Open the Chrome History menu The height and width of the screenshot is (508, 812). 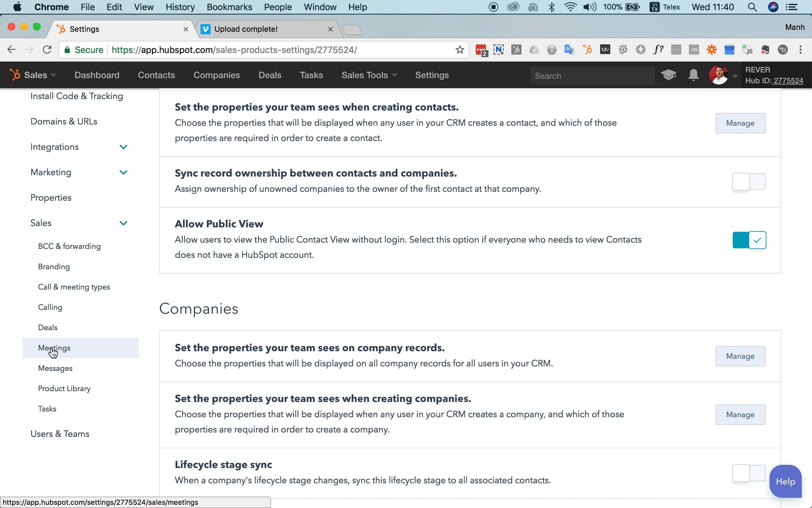tap(180, 7)
